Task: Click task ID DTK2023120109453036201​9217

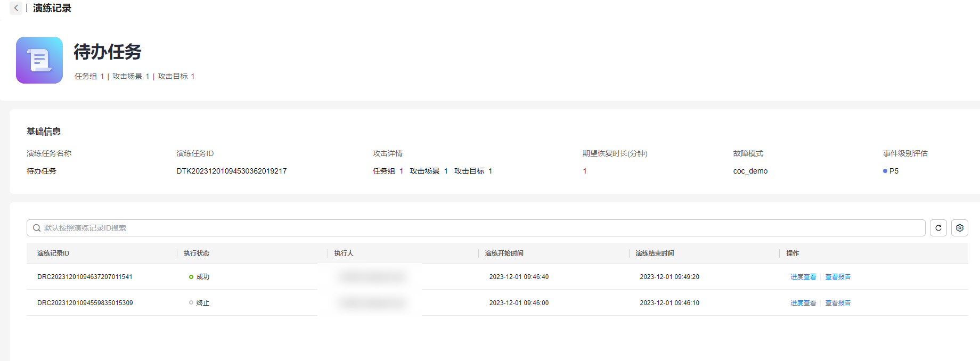Action: 232,171
